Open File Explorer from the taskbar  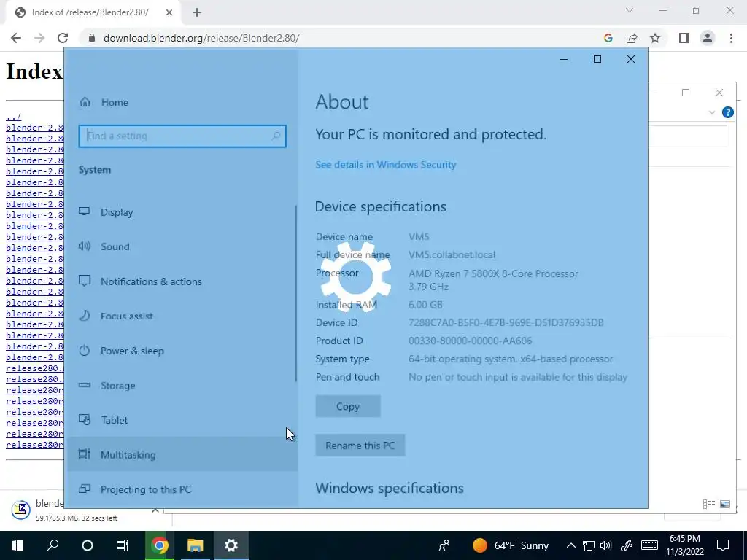click(195, 545)
